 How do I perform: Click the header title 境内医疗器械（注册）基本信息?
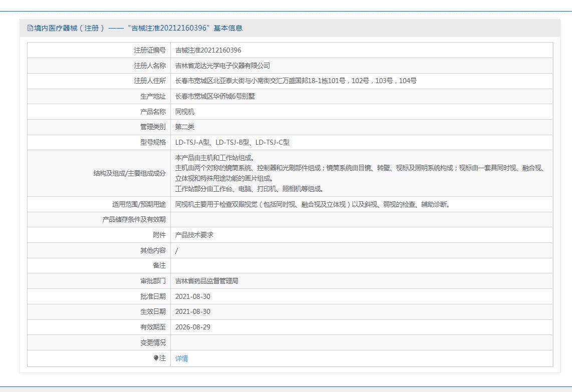138,28
